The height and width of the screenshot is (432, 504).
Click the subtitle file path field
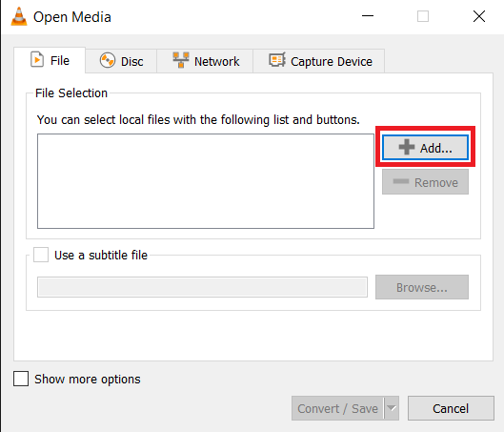202,287
